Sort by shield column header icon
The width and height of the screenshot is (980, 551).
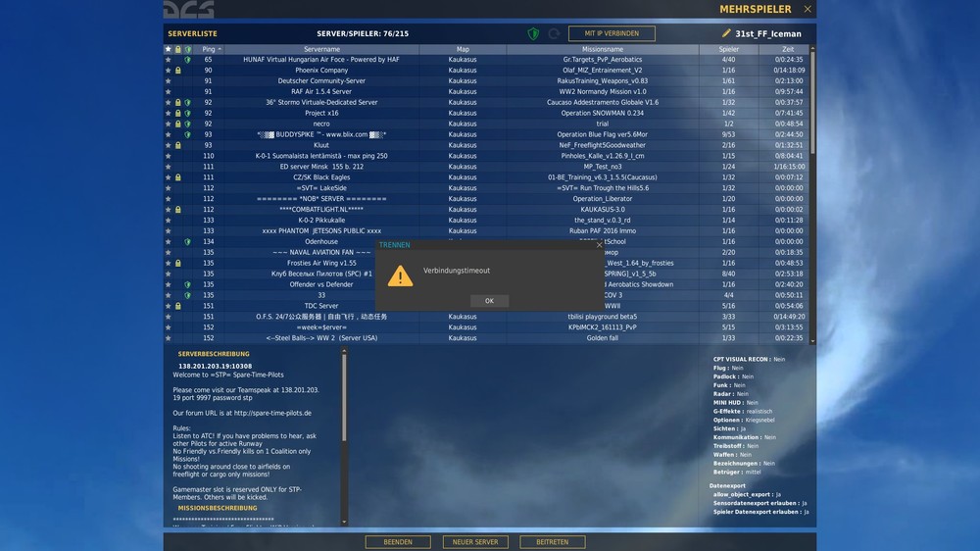[x=187, y=49]
